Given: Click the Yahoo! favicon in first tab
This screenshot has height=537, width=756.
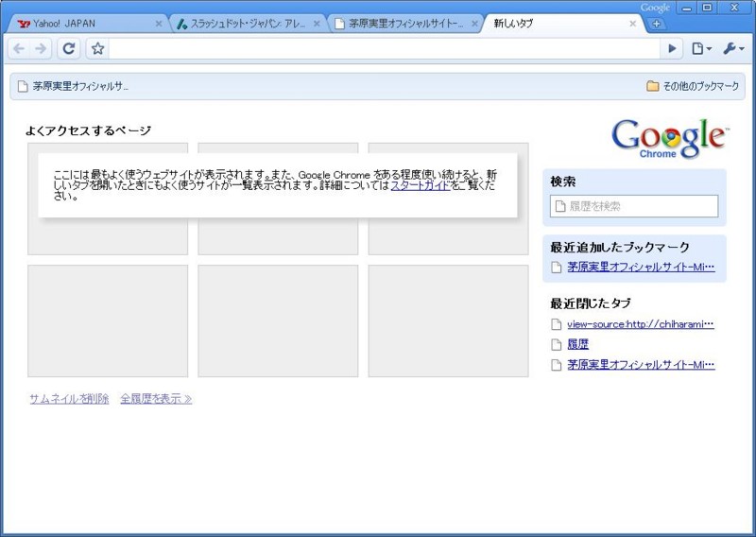Looking at the screenshot, I should (x=24, y=24).
